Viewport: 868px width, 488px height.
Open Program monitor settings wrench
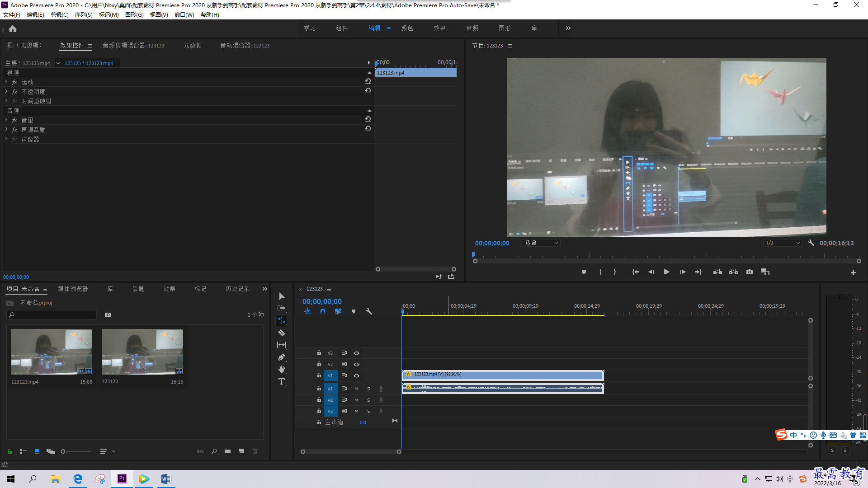coord(811,243)
